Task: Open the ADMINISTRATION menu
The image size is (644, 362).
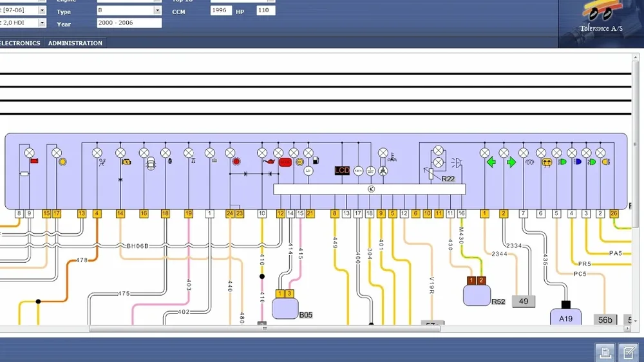Action: point(75,43)
